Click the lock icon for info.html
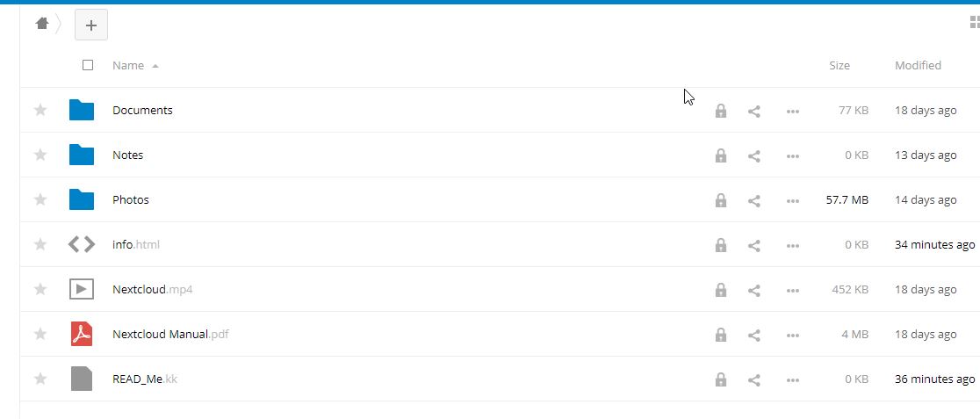Viewport: 980px width, 419px height. [721, 245]
